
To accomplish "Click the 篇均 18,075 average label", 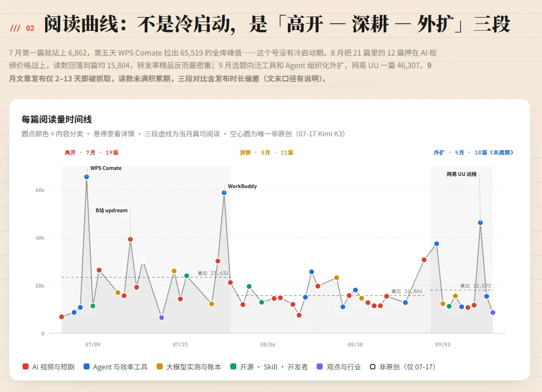I will pyautogui.click(x=475, y=286).
